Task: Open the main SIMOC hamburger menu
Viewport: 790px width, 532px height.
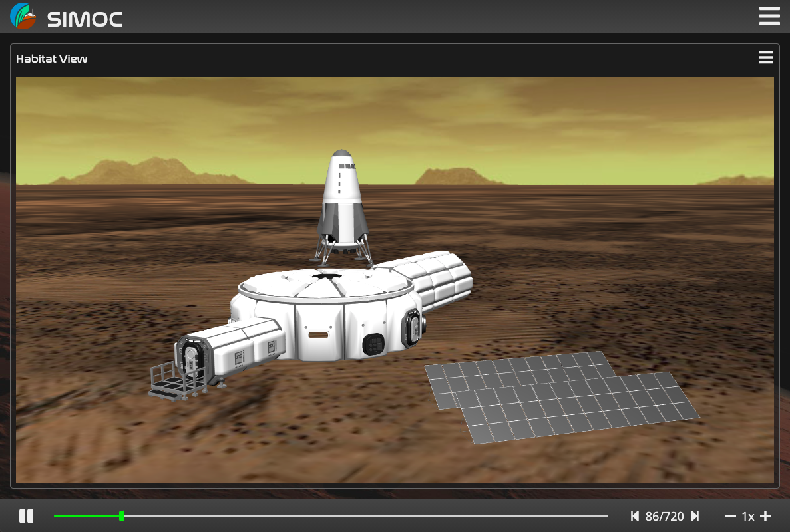Action: coord(769,16)
